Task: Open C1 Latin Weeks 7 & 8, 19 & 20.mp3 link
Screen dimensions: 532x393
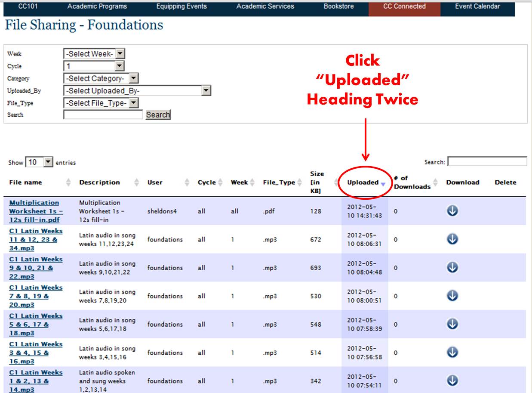Action: coord(36,296)
